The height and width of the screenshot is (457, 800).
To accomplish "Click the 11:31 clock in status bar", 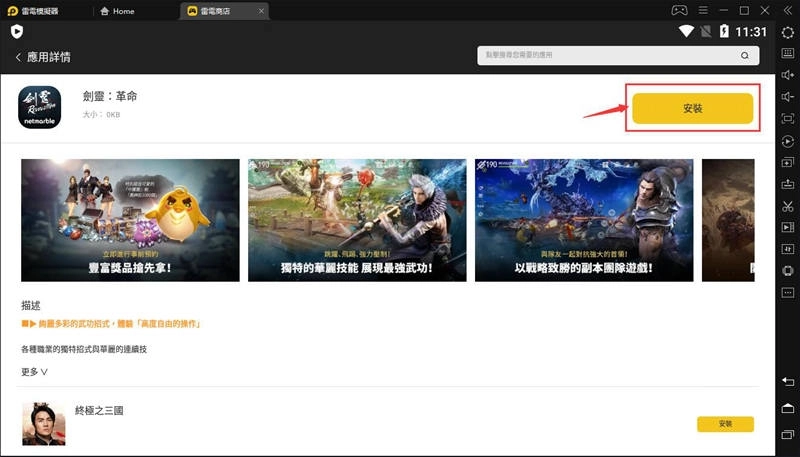I will (x=751, y=32).
